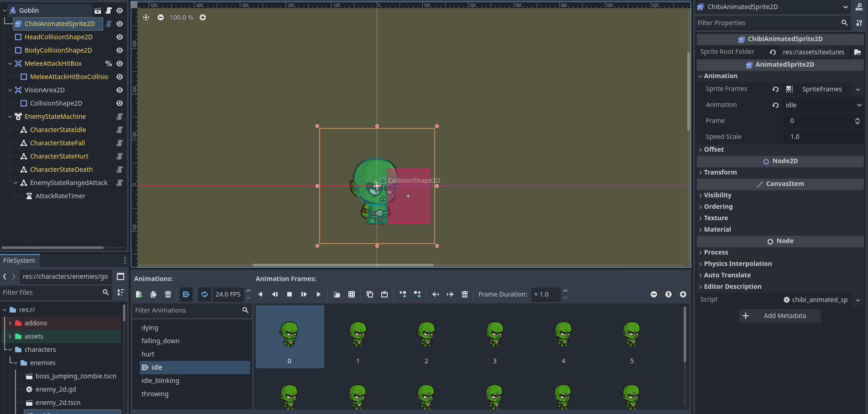Expand the Transform section in the inspector
Viewport: 868px width, 414px height.
pos(720,172)
